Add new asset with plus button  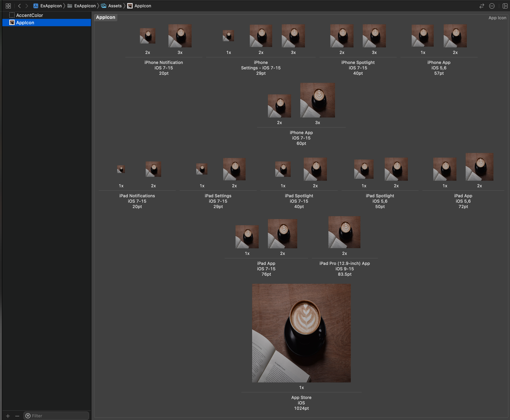click(x=8, y=416)
